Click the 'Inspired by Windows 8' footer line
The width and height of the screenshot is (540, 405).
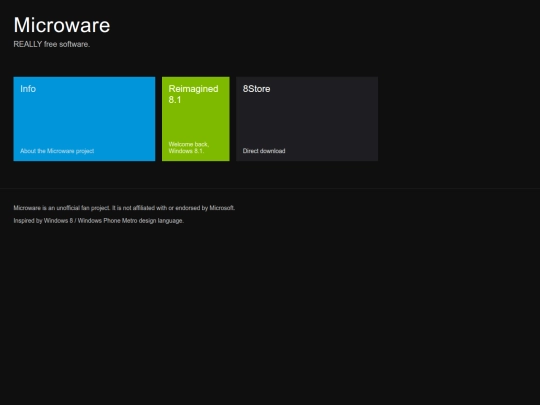[x=98, y=221]
